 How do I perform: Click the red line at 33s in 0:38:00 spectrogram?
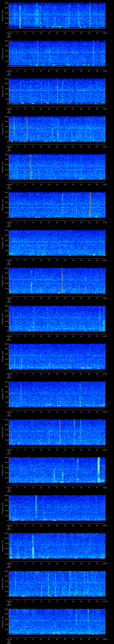click(x=62, y=280)
